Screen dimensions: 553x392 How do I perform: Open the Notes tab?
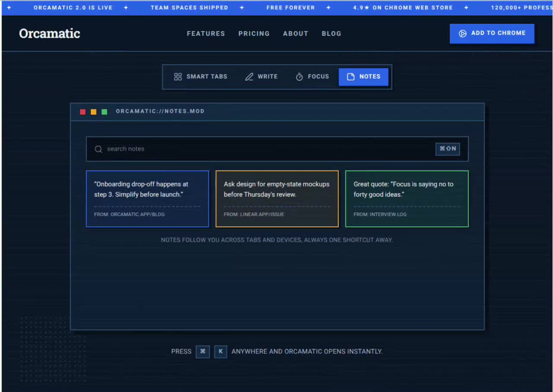click(x=363, y=76)
